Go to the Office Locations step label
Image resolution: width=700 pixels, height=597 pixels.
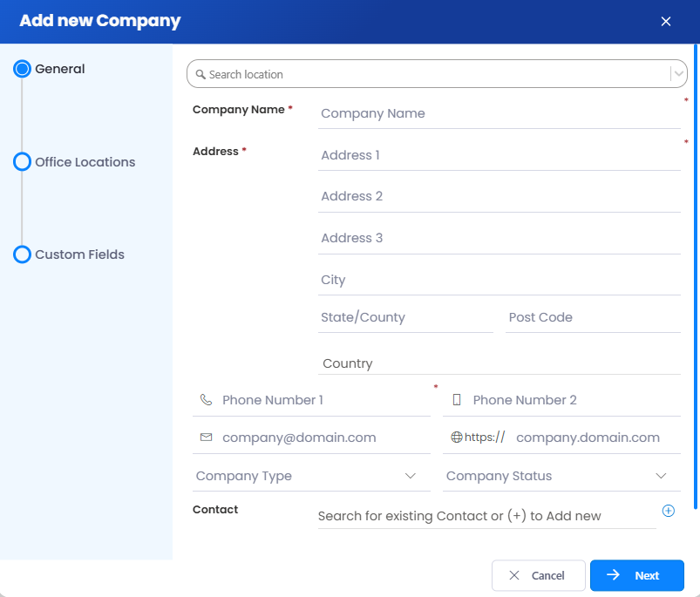click(85, 162)
